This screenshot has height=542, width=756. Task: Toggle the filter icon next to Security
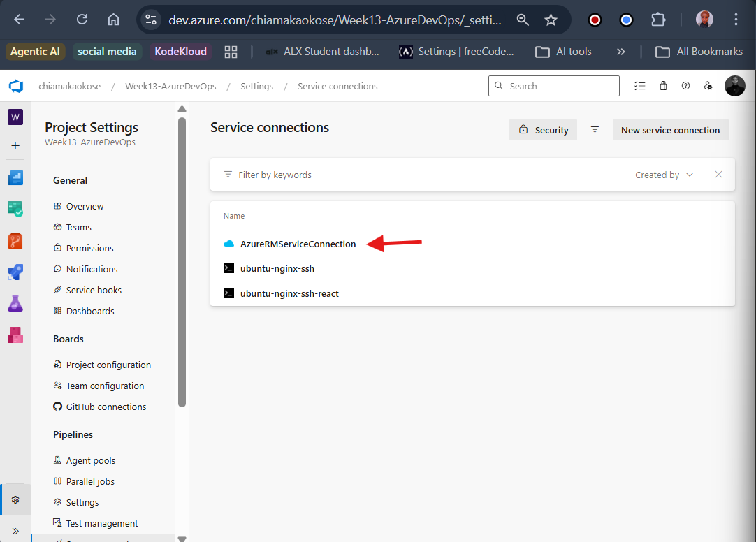[595, 130]
